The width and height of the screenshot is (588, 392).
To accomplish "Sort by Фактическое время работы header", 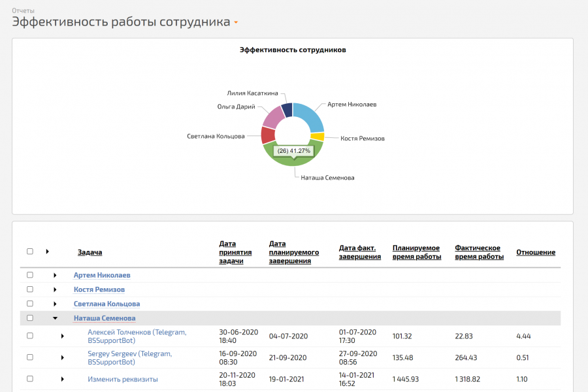I will click(x=479, y=252).
